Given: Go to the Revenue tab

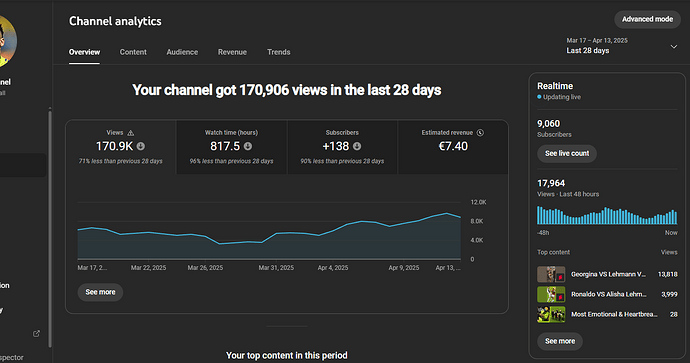Looking at the screenshot, I should 232,52.
